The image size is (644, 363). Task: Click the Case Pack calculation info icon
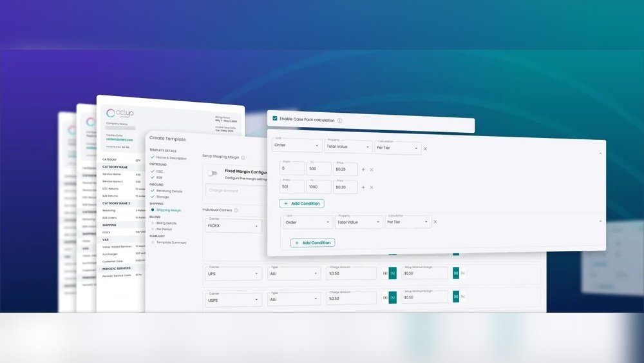tap(339, 121)
